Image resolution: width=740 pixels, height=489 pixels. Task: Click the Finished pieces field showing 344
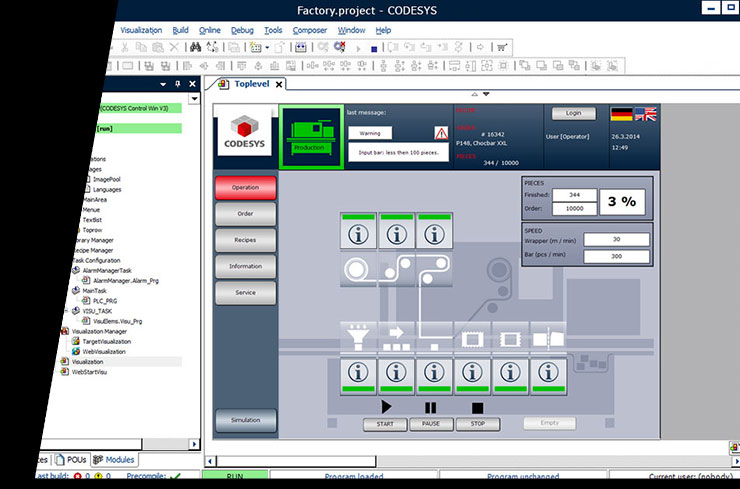[x=574, y=195]
